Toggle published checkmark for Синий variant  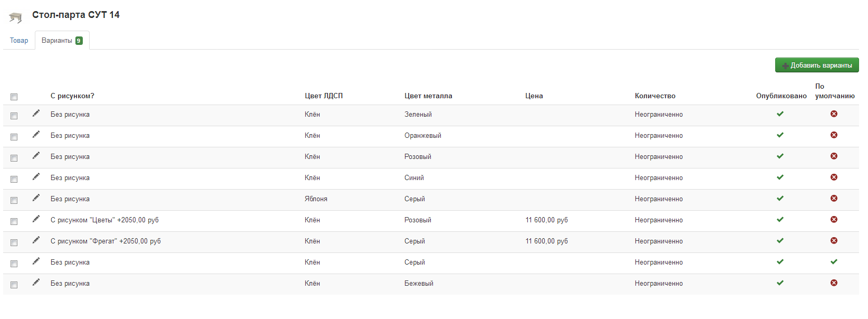[780, 177]
